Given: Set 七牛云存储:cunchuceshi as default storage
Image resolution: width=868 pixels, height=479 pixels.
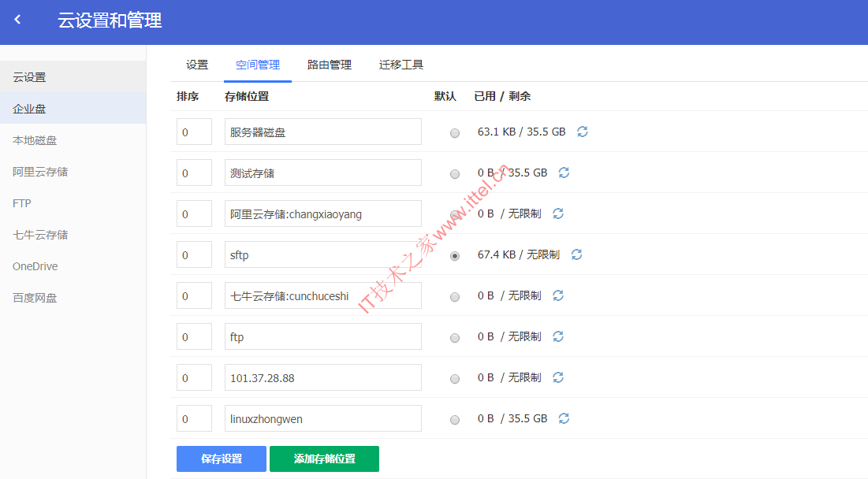Looking at the screenshot, I should click(455, 297).
